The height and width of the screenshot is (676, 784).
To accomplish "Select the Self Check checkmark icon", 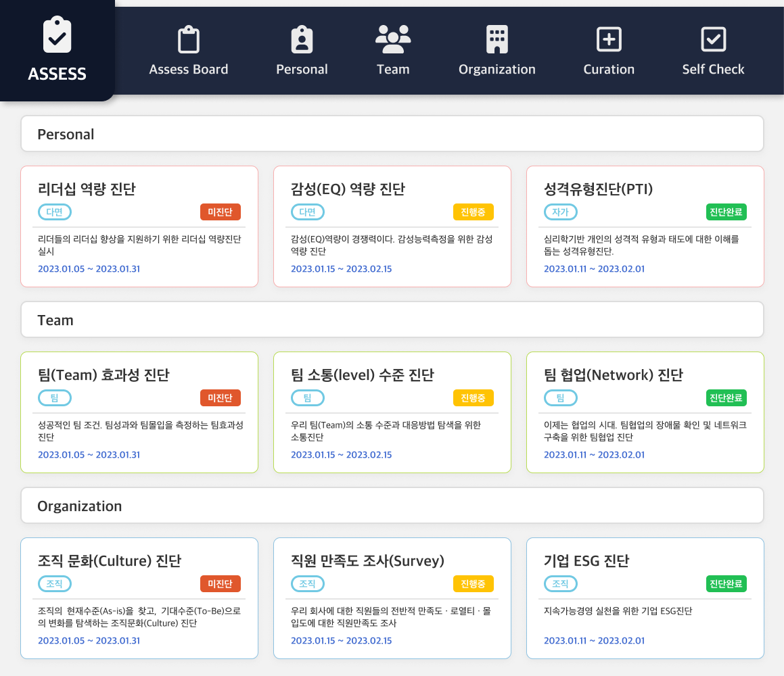I will coord(713,39).
